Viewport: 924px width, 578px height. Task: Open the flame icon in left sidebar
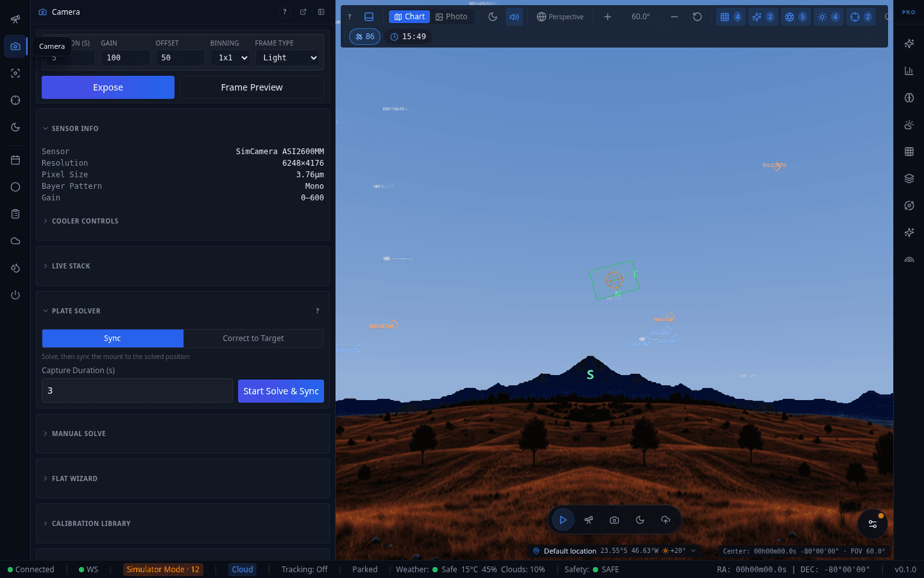15,268
